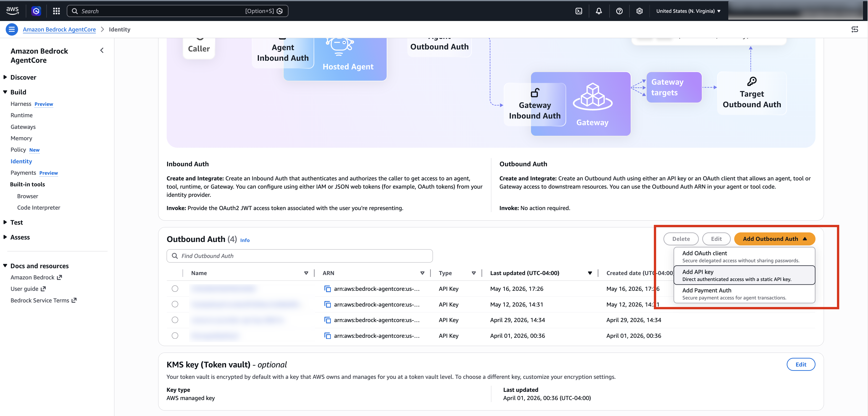Viewport: 868px width, 416px height.
Task: Sort by the Name column
Action: pos(306,273)
